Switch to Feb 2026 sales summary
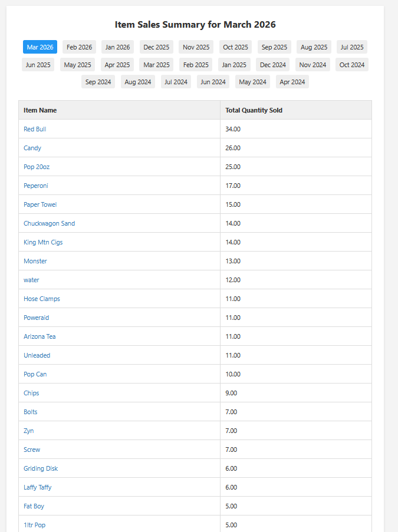 pyautogui.click(x=79, y=47)
